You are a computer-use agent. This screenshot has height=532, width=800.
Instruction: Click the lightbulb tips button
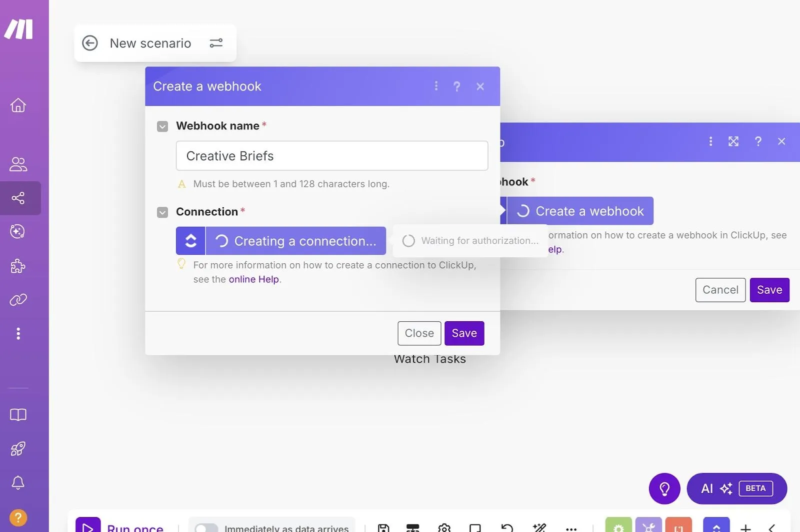(664, 488)
